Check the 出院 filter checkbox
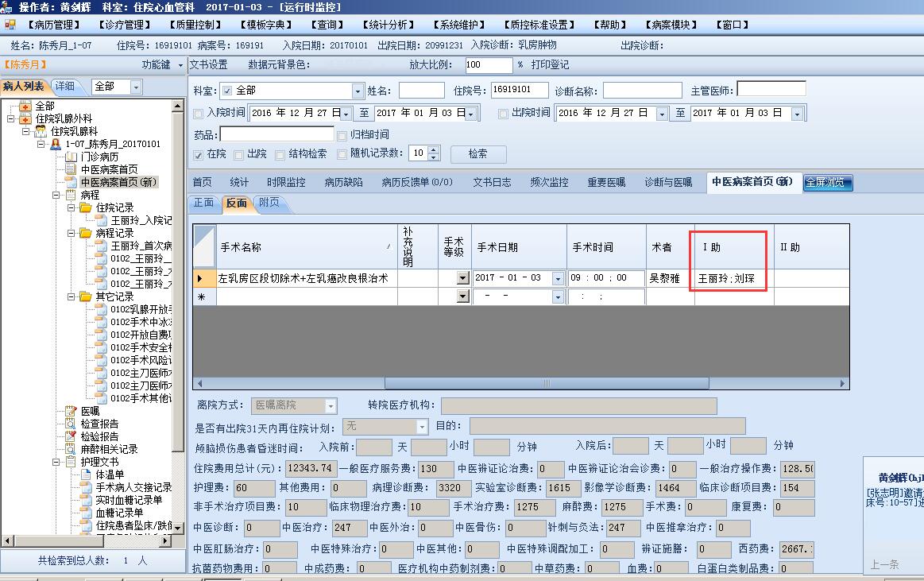The image size is (924, 581). 238,155
